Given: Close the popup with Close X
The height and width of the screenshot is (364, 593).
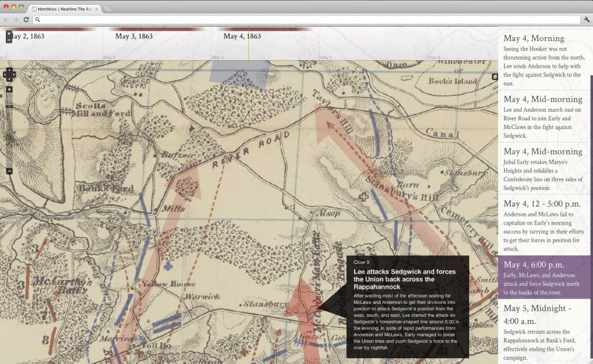Looking at the screenshot, I should 361,262.
